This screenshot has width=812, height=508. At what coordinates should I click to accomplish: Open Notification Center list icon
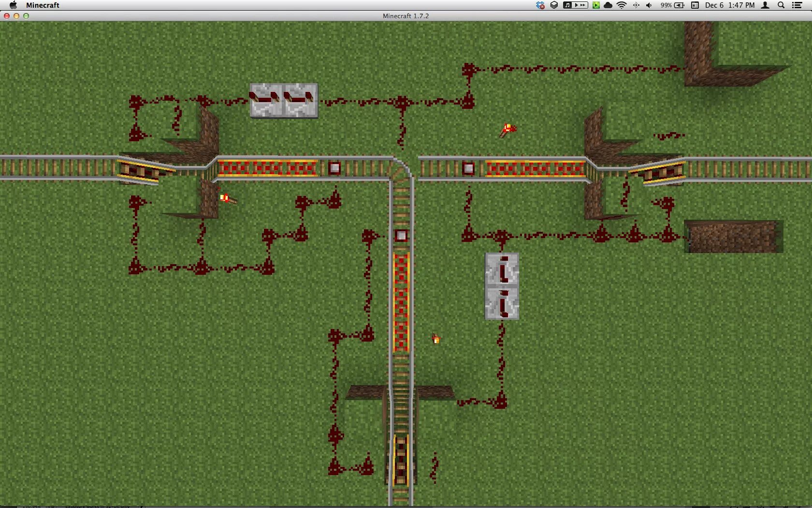[797, 5]
